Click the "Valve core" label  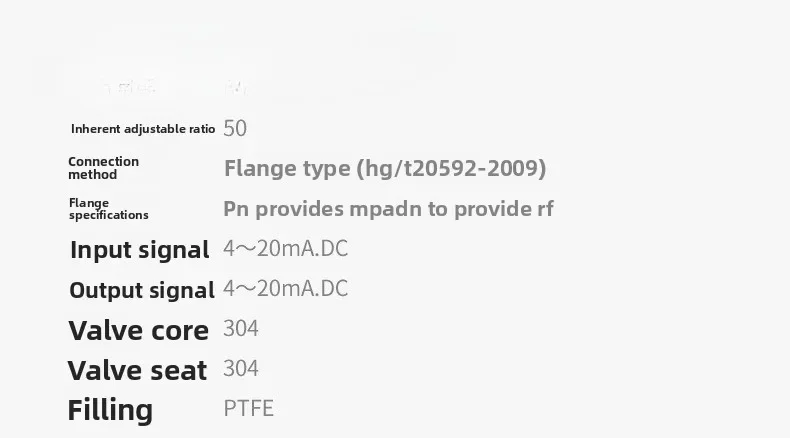coord(138,331)
